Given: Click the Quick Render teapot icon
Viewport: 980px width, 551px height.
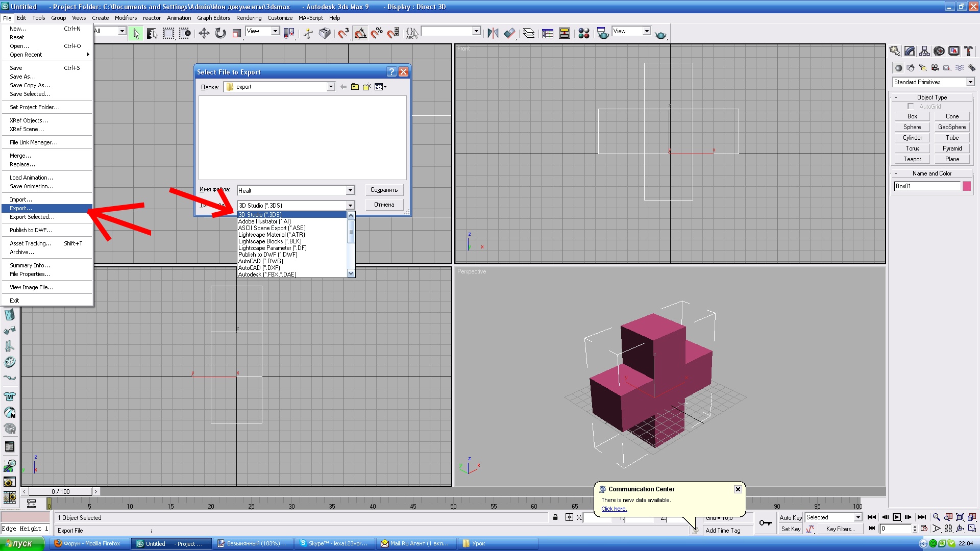Looking at the screenshot, I should click(660, 34).
